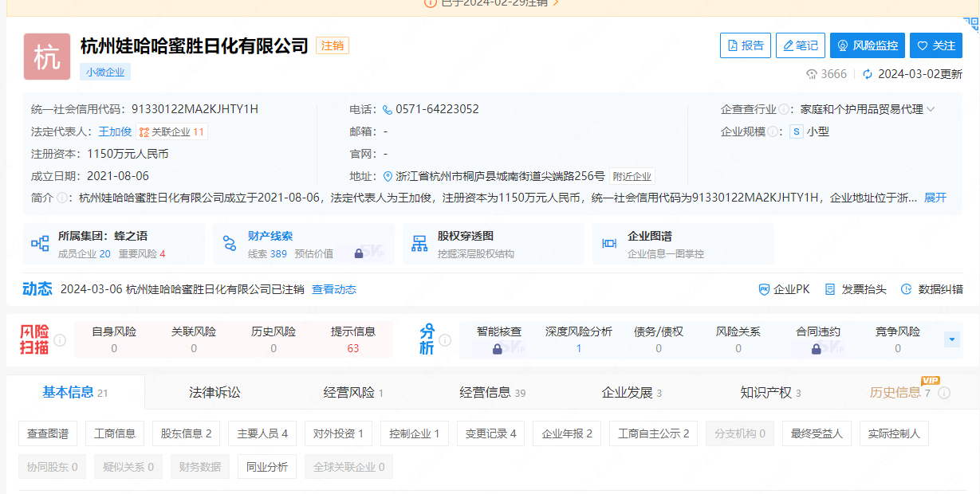Viewport: 980px width, 494px height.
Task: Switch to the 法律诉讼 tab
Action: pyautogui.click(x=214, y=392)
